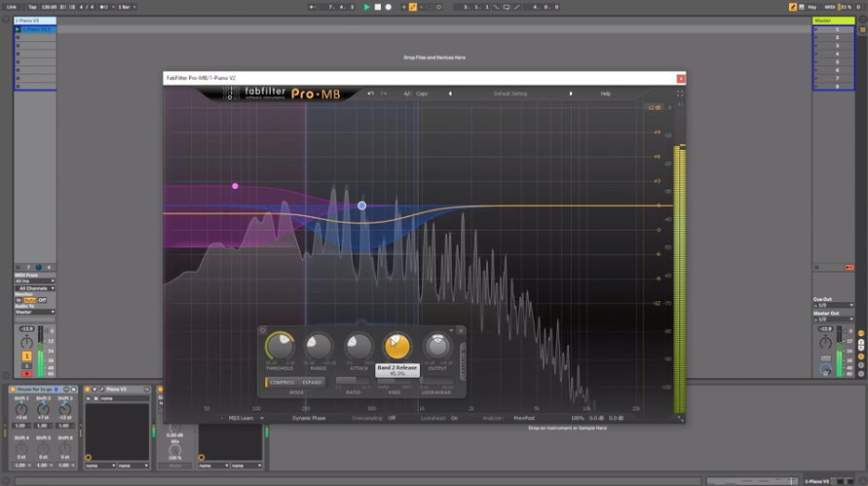Viewport: 868px width, 486px height.
Task: Open the Dynamic Phase processing mode menu
Action: [309, 418]
